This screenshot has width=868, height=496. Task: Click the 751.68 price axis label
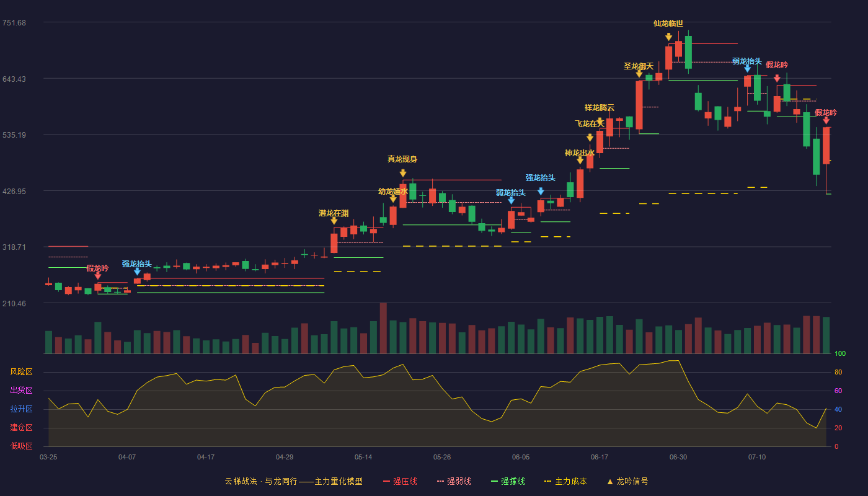coord(14,23)
